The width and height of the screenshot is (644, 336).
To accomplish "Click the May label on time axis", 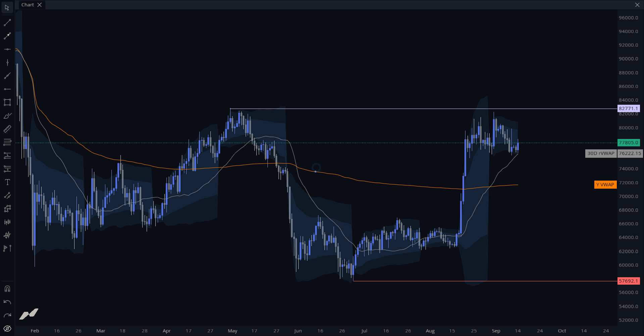I will pyautogui.click(x=233, y=331).
